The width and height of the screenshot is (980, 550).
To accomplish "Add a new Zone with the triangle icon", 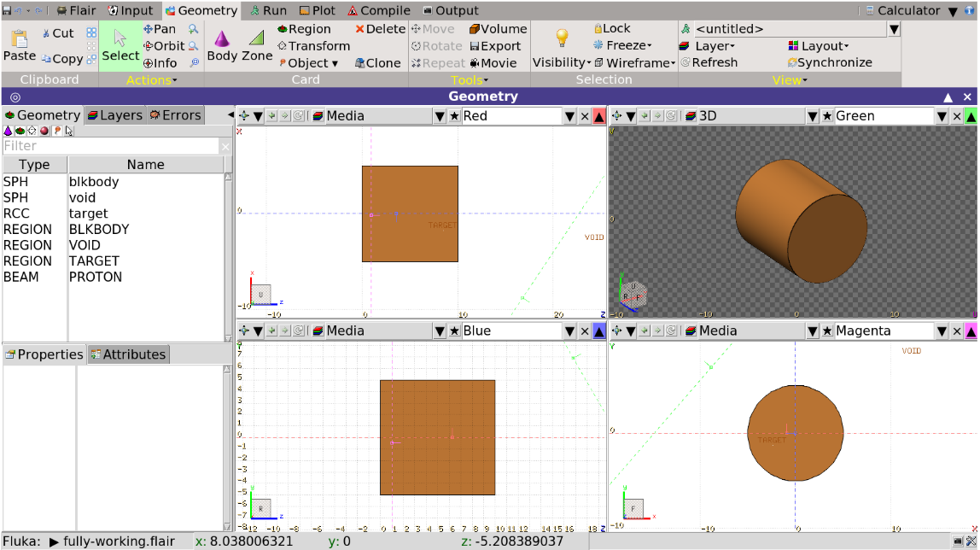I will pyautogui.click(x=257, y=45).
